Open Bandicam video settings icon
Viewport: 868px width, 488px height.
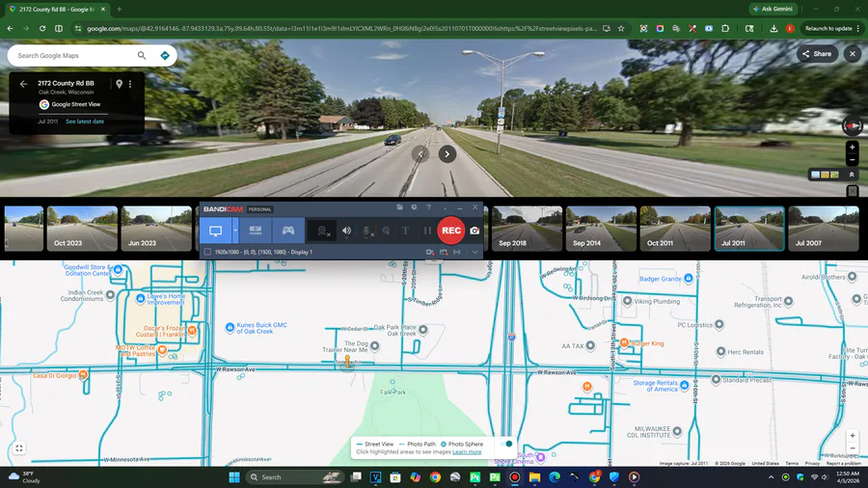point(429,253)
